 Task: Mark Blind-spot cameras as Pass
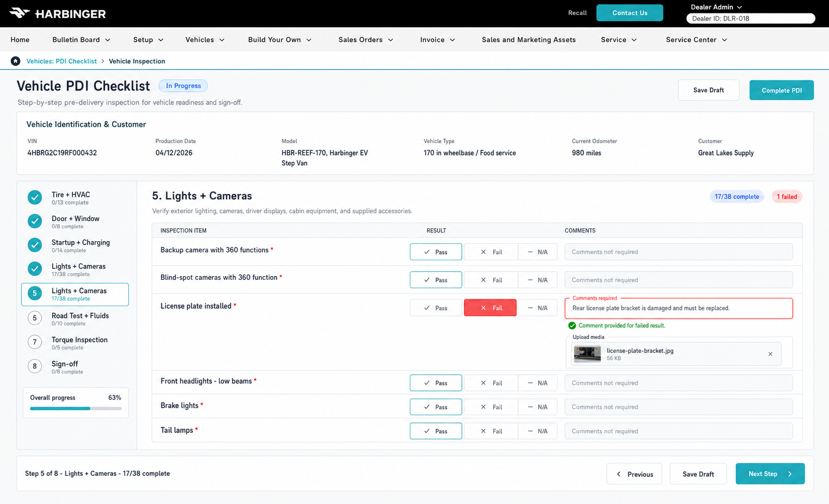(436, 280)
